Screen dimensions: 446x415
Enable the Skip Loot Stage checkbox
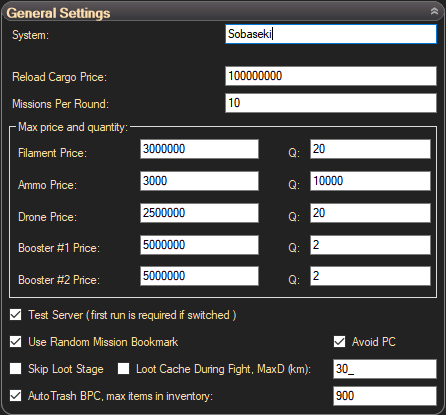pyautogui.click(x=16, y=369)
